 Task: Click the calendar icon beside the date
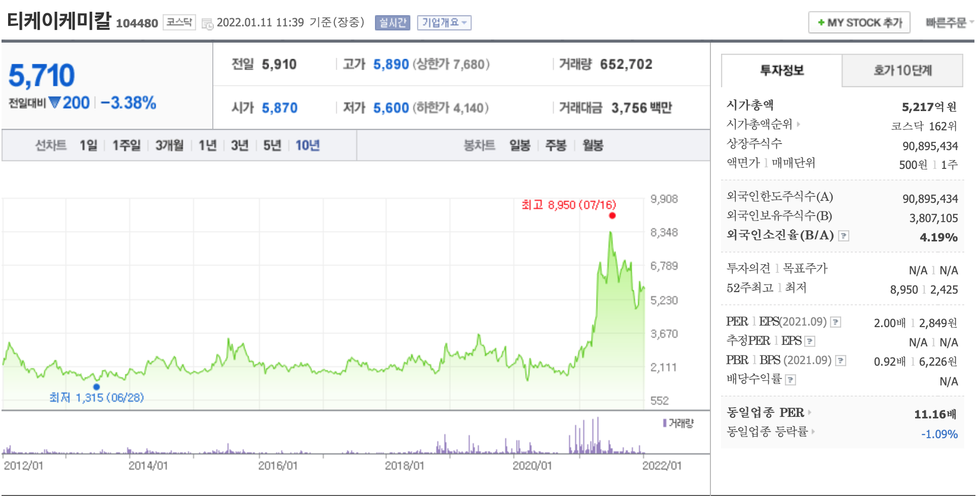pos(207,24)
